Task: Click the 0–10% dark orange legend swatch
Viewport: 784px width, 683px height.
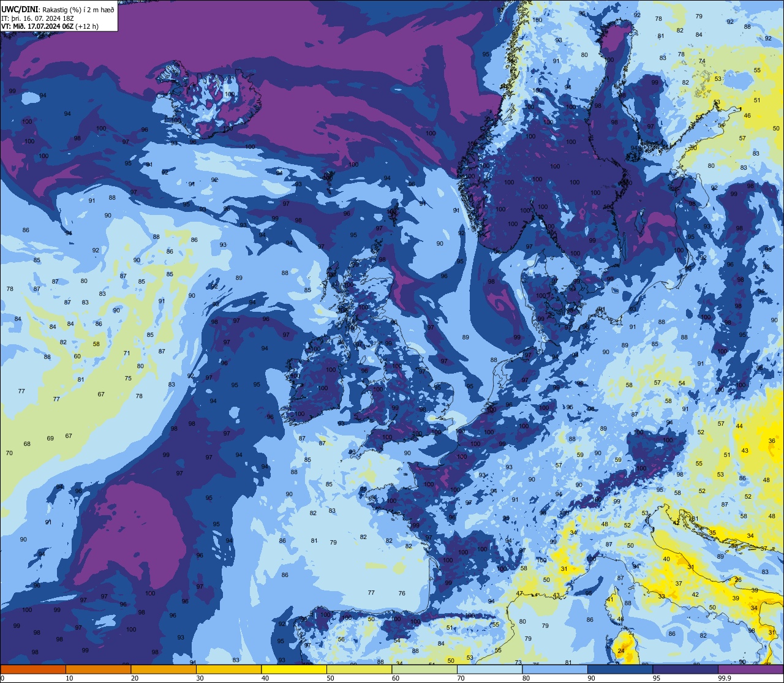Action: (33, 670)
